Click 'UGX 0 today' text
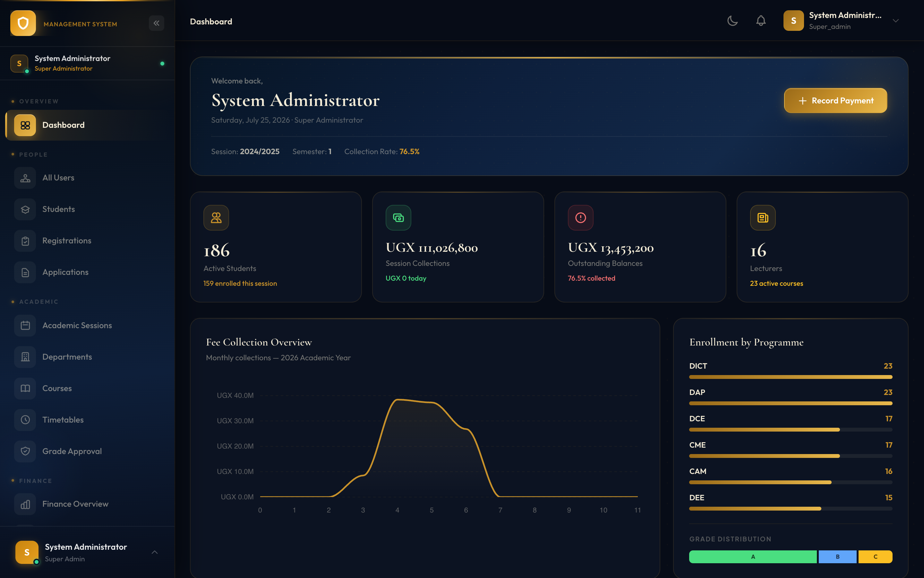 click(x=406, y=278)
